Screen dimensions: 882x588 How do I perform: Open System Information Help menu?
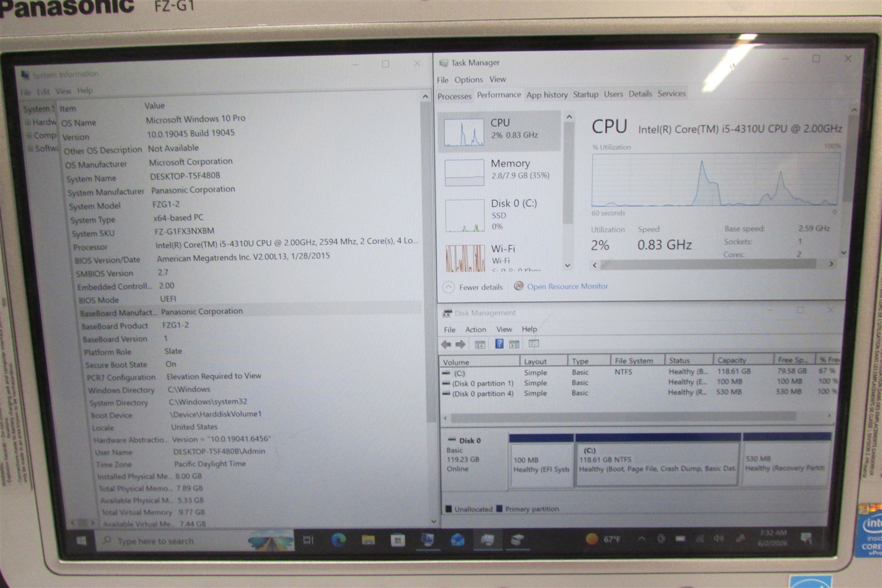tap(85, 90)
